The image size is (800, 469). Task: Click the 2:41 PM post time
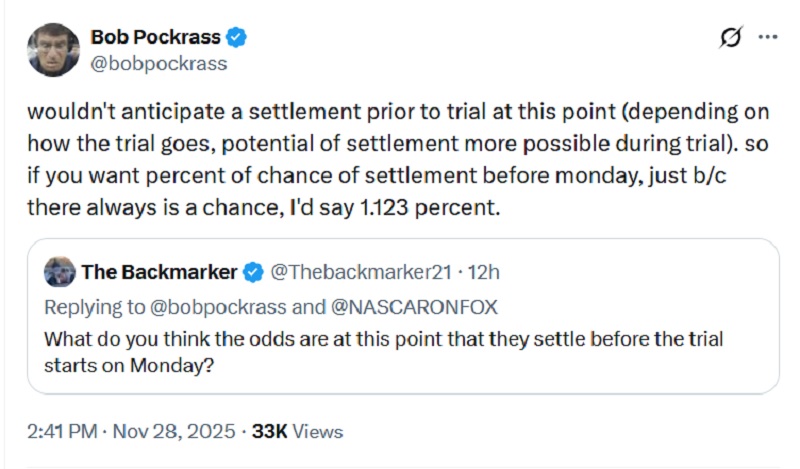[62, 432]
